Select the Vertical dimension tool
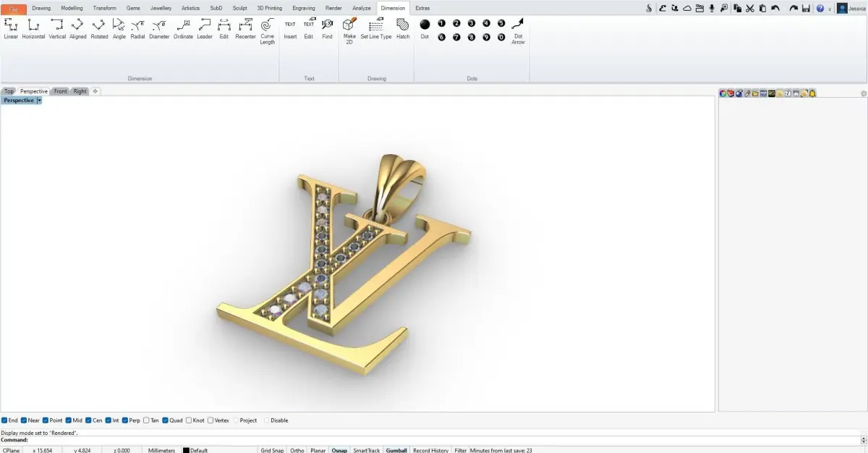 pos(57,29)
